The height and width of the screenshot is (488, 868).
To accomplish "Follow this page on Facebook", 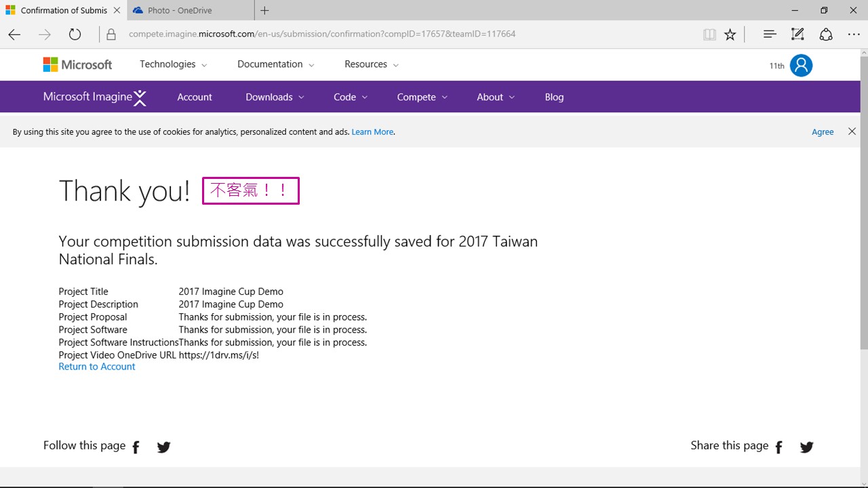I will coord(136,447).
